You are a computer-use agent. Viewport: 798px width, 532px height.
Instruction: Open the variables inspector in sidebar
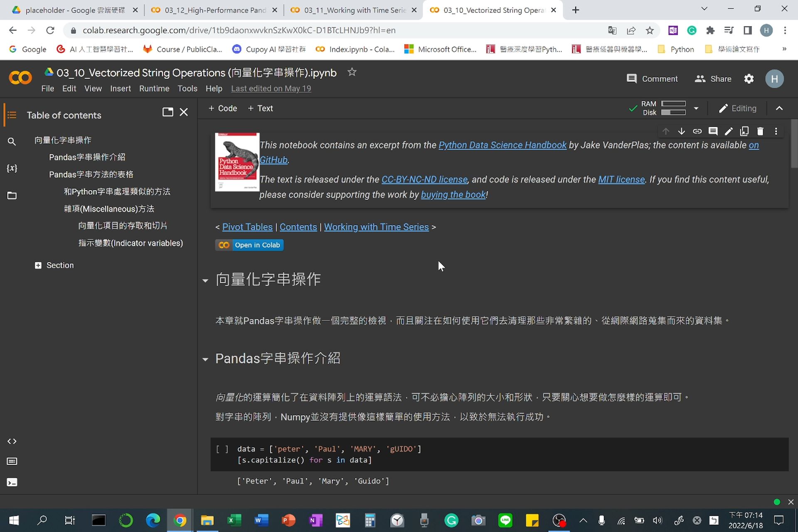[x=12, y=168]
